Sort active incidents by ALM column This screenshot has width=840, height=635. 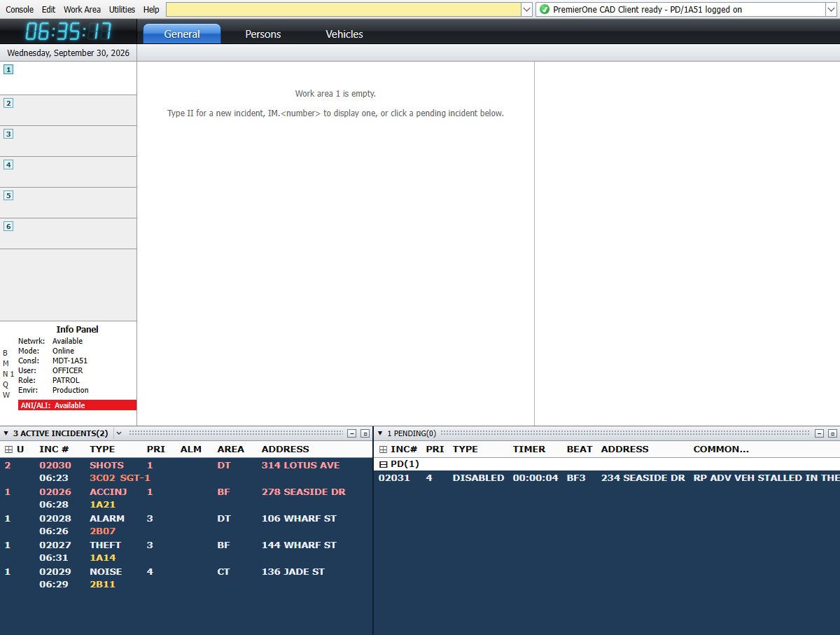click(x=191, y=449)
